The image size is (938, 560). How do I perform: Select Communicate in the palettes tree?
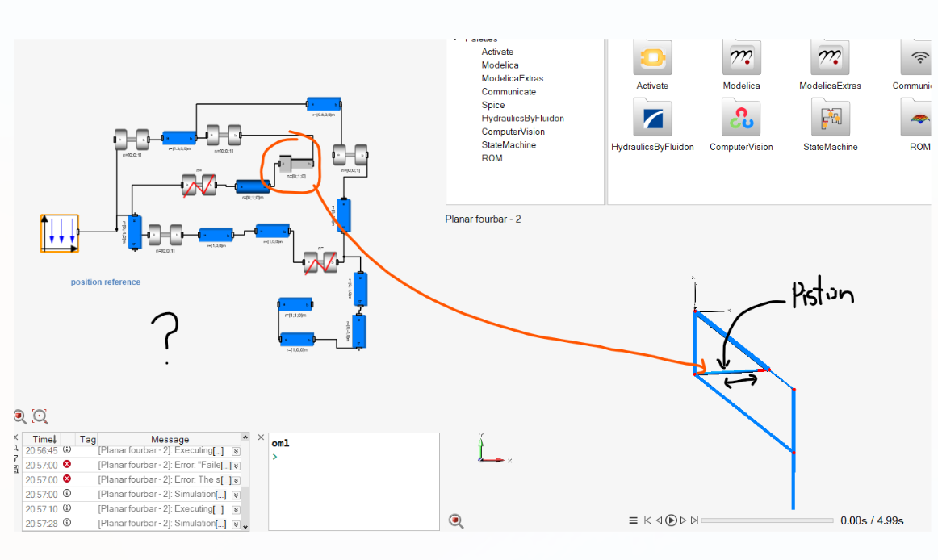(509, 91)
